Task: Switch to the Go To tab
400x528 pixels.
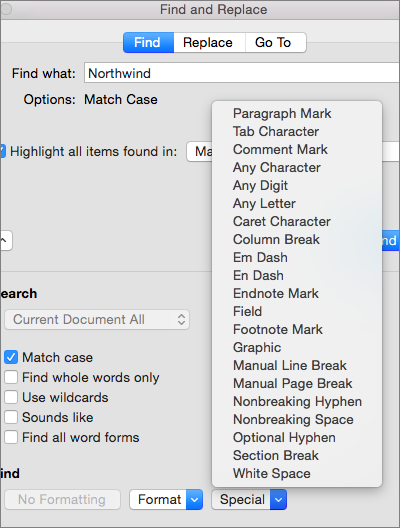Action: 273,42
